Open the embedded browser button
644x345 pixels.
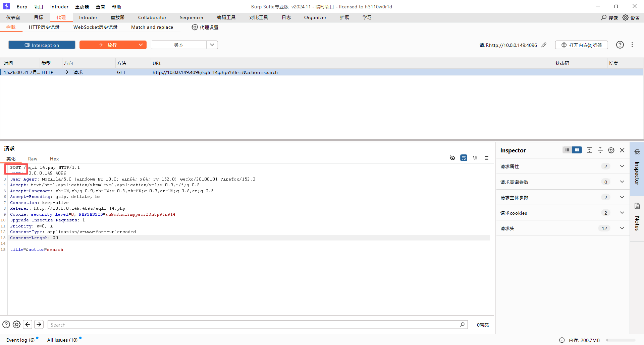pos(582,45)
